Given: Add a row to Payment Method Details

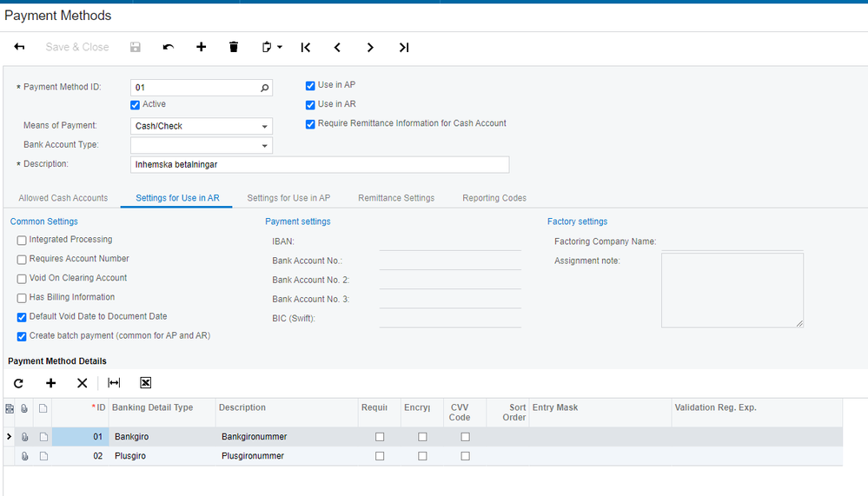Looking at the screenshot, I should (50, 383).
